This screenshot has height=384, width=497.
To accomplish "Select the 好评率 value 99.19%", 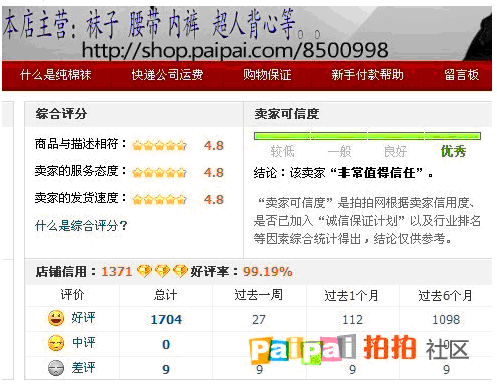I will pos(267,271).
